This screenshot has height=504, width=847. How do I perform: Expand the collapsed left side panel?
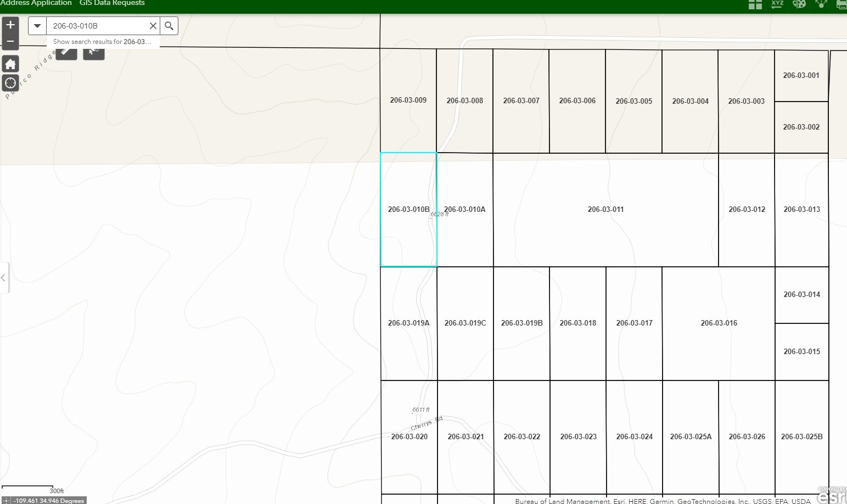pos(4,278)
